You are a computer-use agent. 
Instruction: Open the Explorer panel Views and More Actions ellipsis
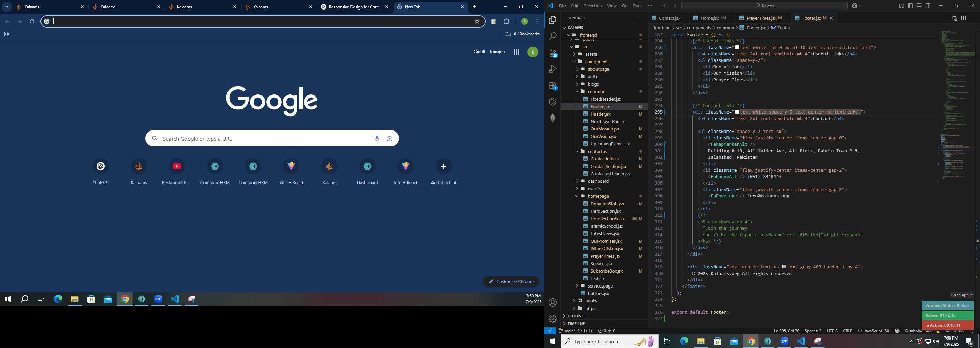tap(640, 18)
